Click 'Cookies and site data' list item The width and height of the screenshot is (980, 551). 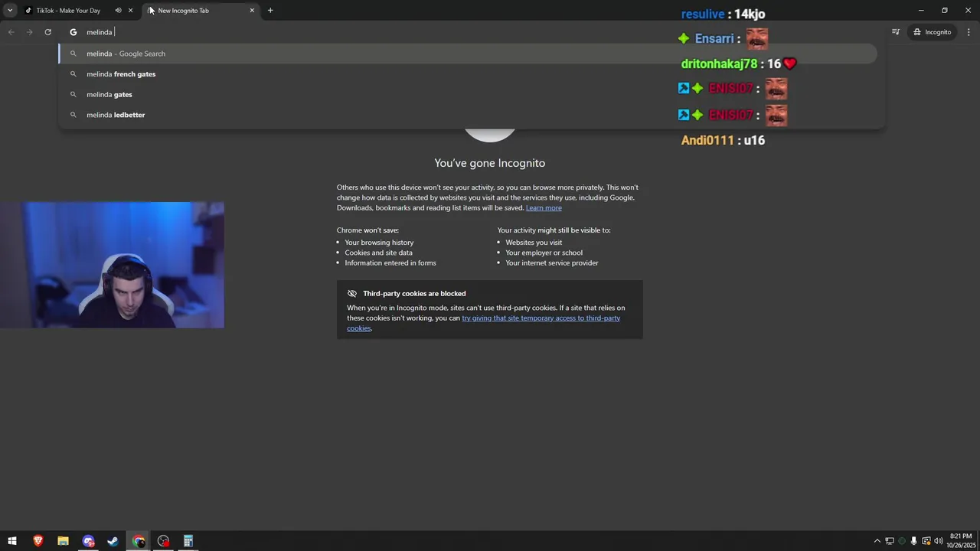[378, 253]
